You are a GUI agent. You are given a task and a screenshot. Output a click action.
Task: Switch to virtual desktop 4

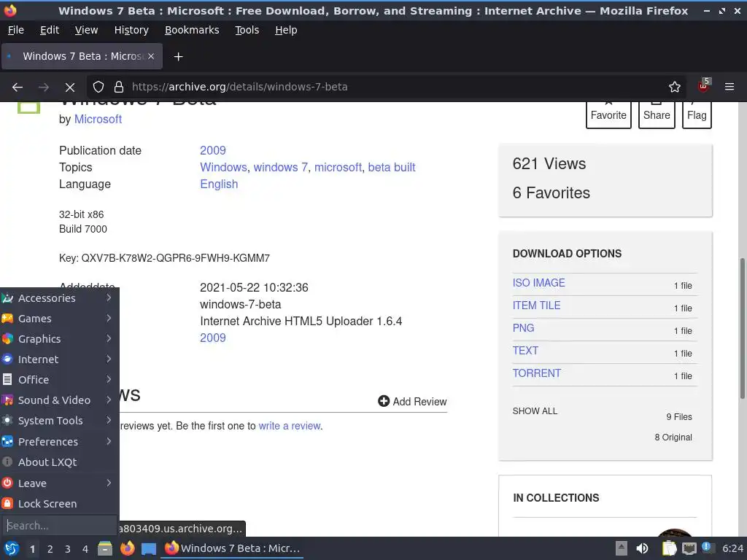point(85,549)
